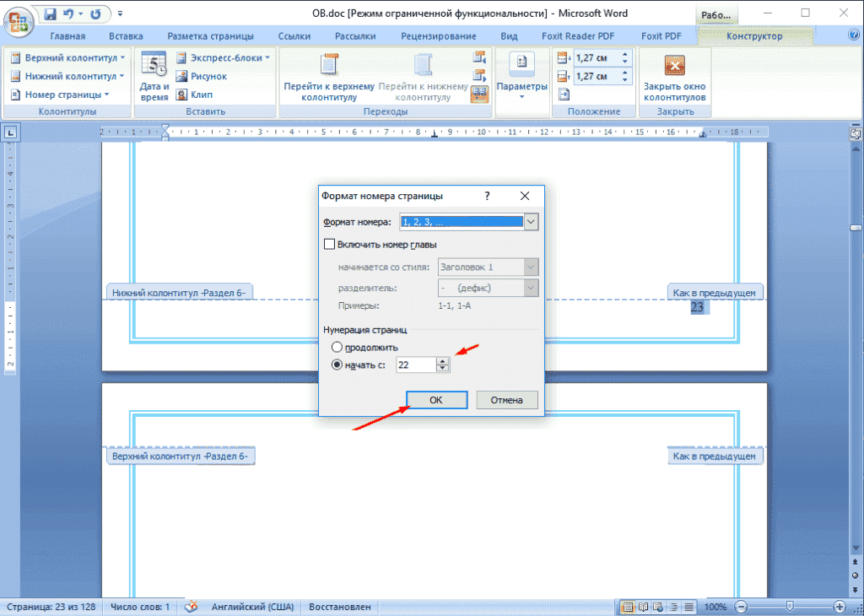Click the zoom slider handle
This screenshot has width=864, height=616.
click(x=789, y=606)
